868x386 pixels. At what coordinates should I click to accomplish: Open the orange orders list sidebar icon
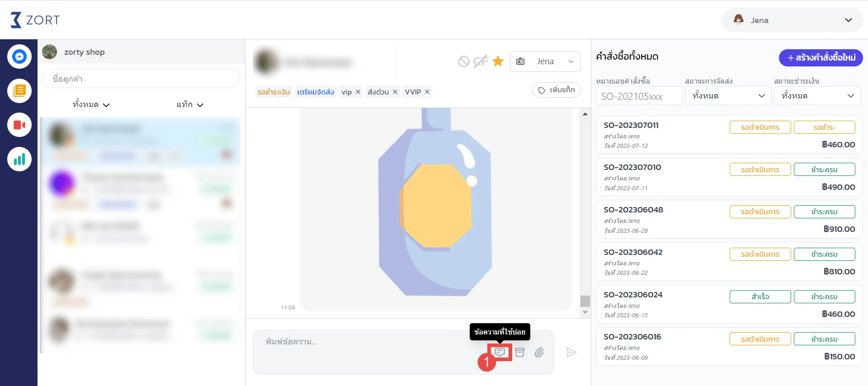(x=19, y=91)
